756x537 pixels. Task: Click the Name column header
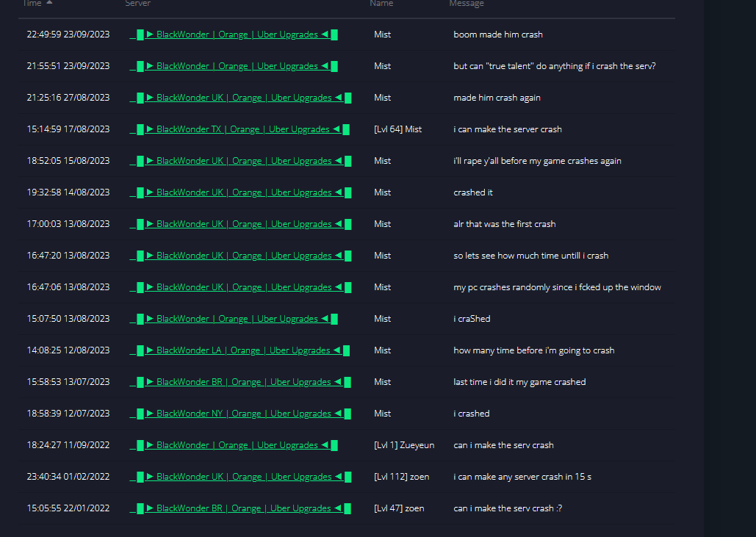click(381, 4)
